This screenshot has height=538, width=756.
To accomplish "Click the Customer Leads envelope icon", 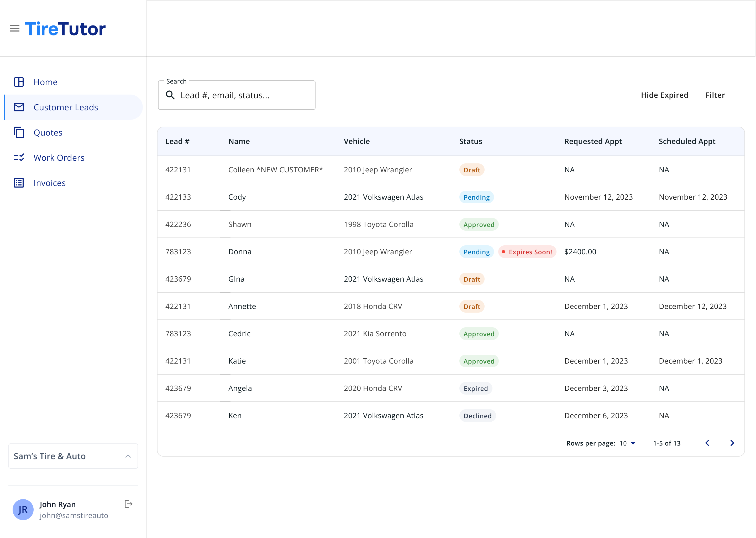I will (19, 107).
